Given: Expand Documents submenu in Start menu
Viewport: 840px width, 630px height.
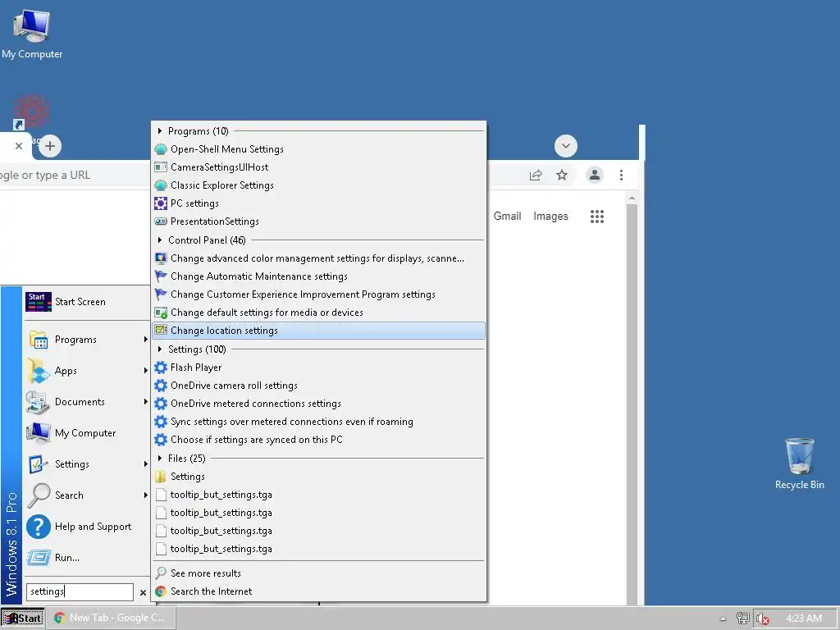Looking at the screenshot, I should click(86, 402).
